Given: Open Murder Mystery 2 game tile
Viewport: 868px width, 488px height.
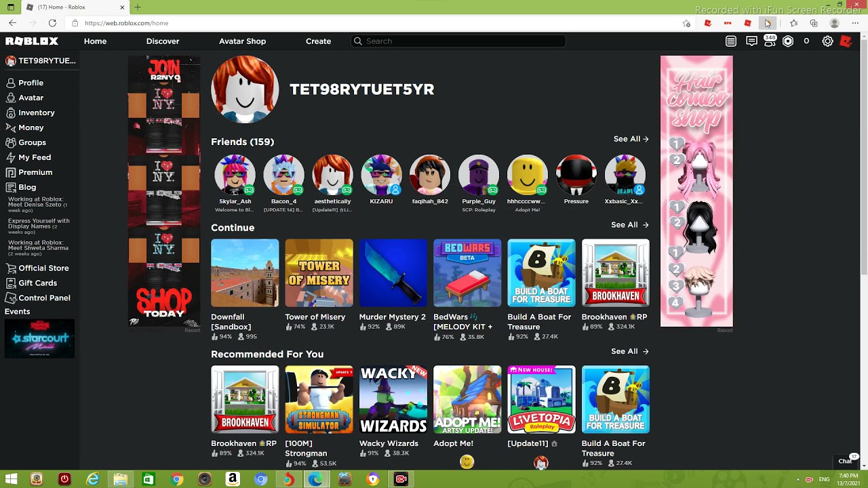Looking at the screenshot, I should click(393, 273).
